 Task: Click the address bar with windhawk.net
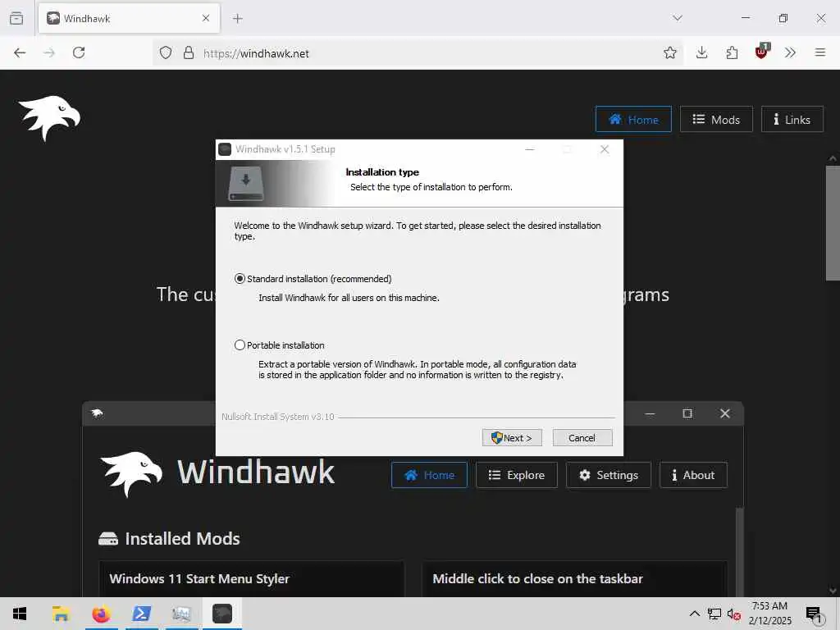click(x=418, y=53)
